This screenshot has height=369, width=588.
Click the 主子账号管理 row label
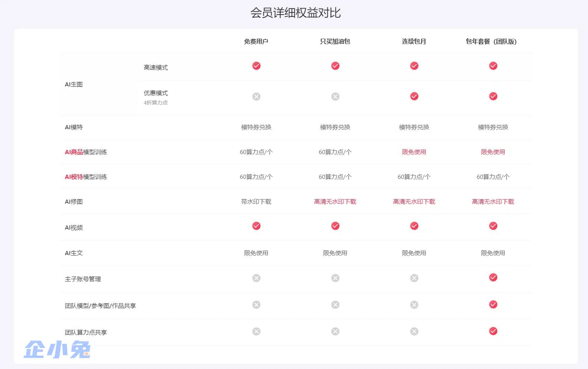click(83, 279)
